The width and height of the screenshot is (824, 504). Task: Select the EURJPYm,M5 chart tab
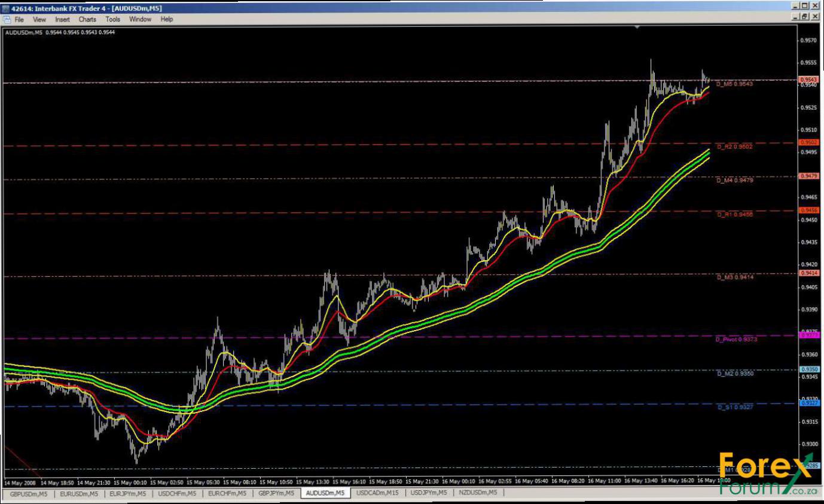pos(127,493)
